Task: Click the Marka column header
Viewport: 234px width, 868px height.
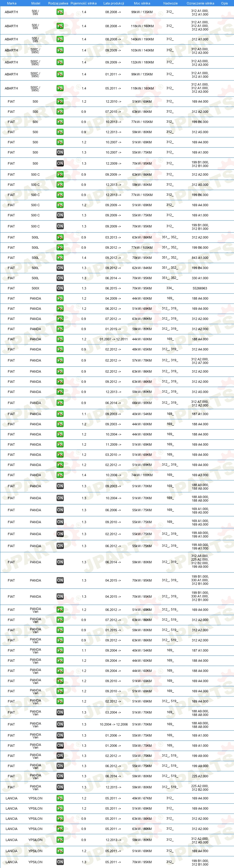Action: click(x=11, y=3)
